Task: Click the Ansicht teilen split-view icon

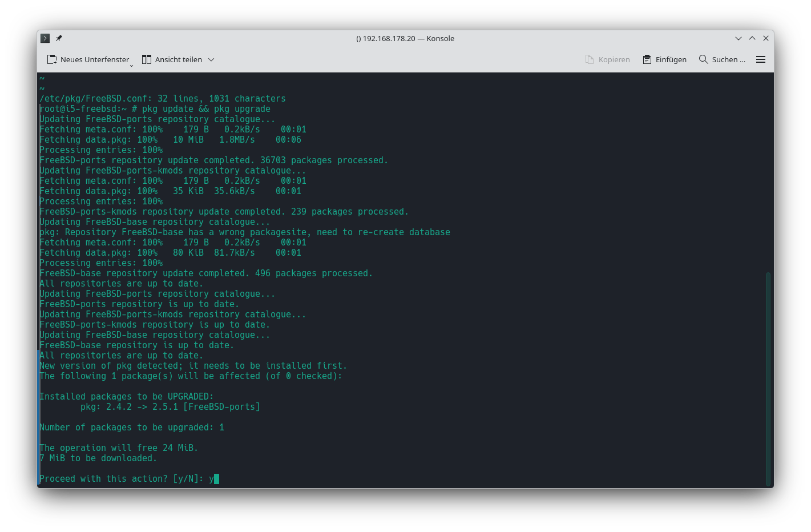Action: click(x=147, y=59)
